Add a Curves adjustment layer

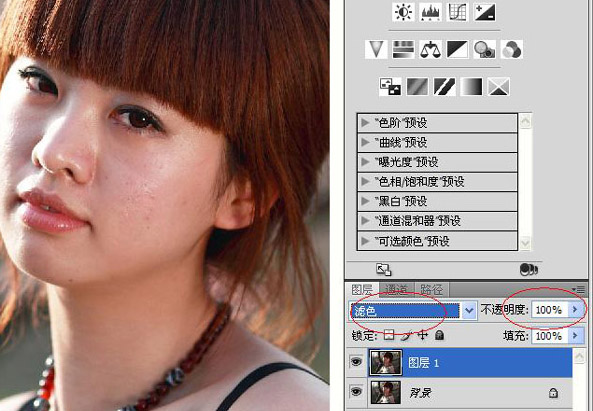pyautogui.click(x=458, y=12)
